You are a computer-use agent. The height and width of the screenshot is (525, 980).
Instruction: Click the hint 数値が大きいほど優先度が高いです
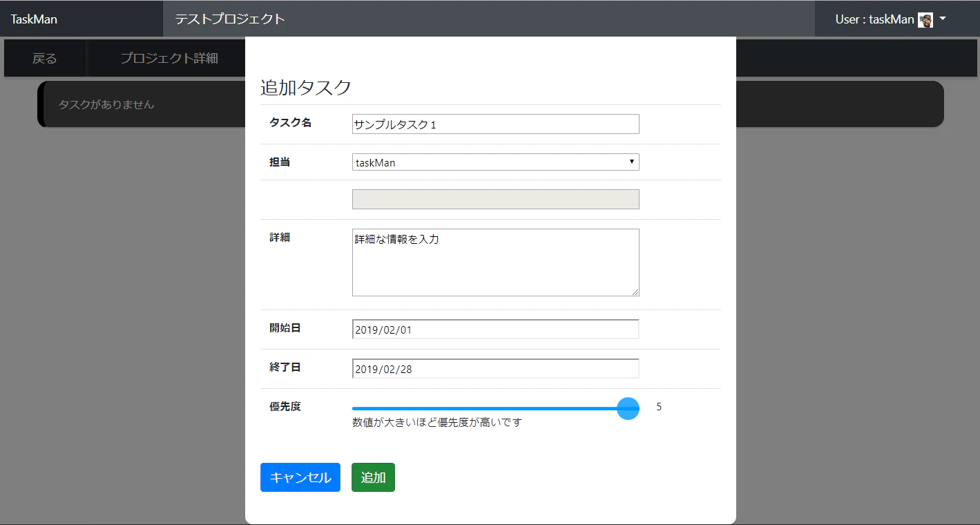(437, 422)
